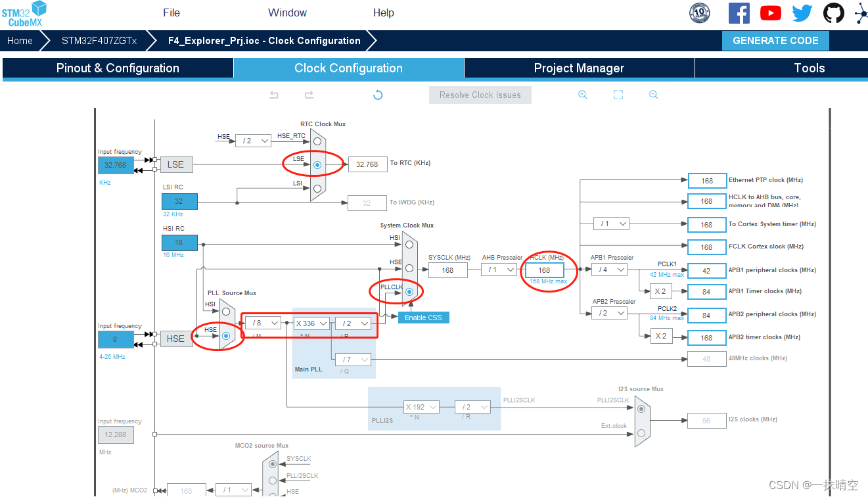The width and height of the screenshot is (868, 497).
Task: Click the APB2 peripheral clocks 84 field
Action: click(706, 316)
